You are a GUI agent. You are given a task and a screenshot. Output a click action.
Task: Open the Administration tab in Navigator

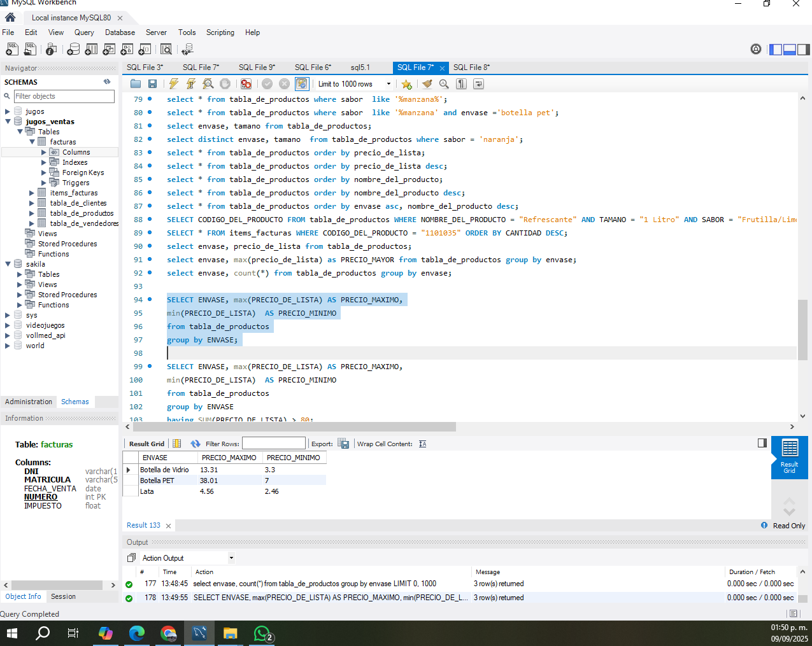point(29,402)
